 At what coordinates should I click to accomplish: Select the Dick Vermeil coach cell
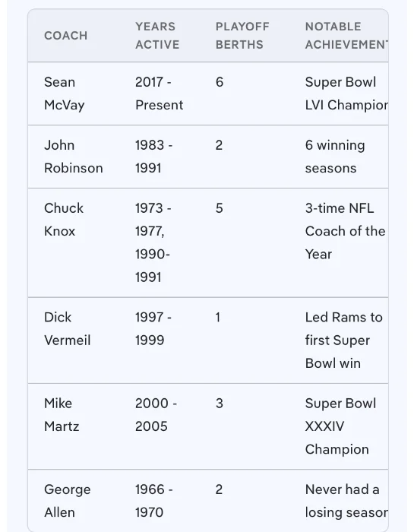tap(68, 329)
